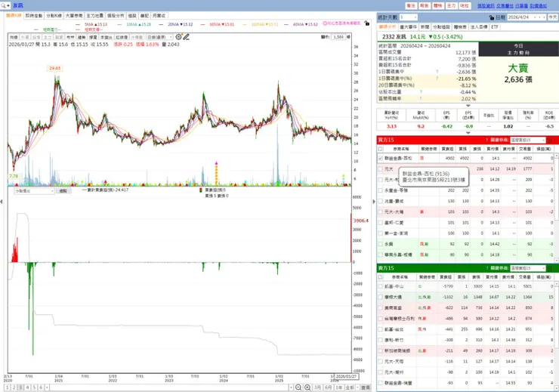The image size is (559, 392).
Task: Open the 行事曆 link
Action: click(x=521, y=6)
